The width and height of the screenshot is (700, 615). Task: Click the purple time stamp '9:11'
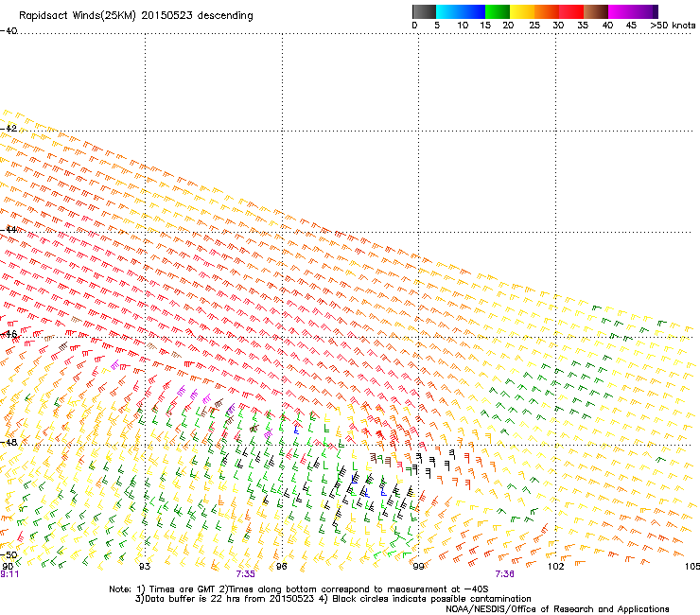(9, 574)
